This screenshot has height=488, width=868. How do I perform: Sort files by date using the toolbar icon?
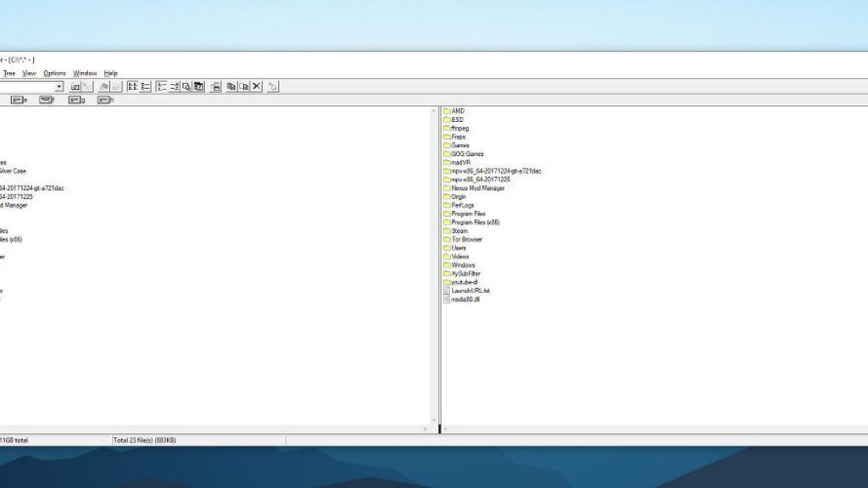(199, 86)
